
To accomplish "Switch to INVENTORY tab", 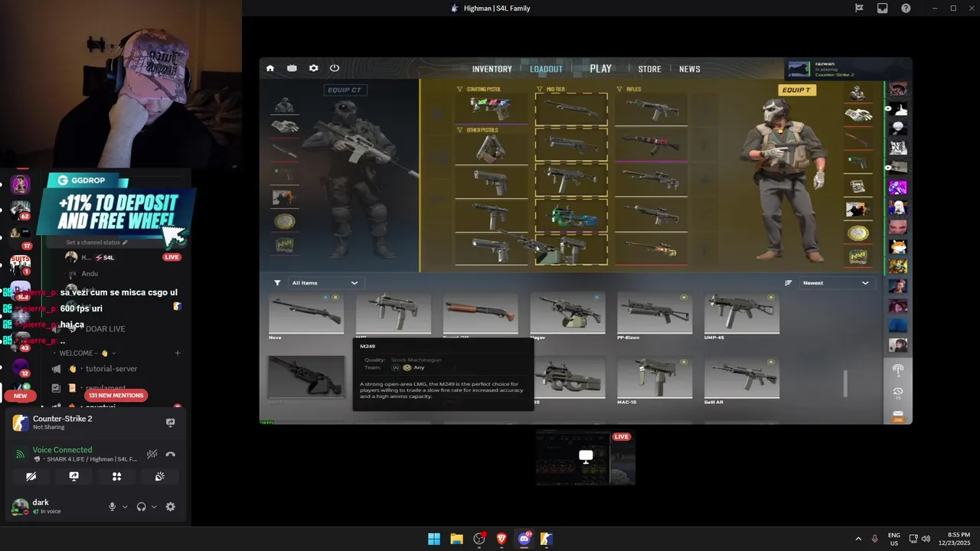I will (492, 69).
